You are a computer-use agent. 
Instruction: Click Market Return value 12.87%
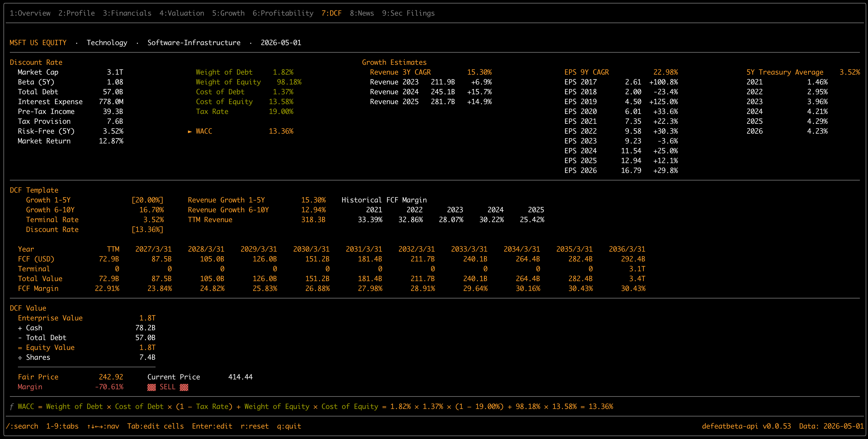pos(111,141)
